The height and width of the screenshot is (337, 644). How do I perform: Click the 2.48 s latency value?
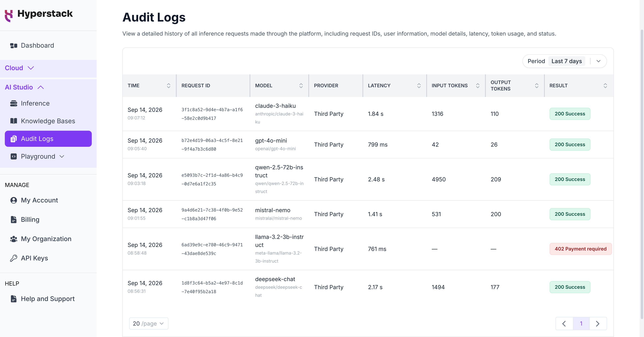click(376, 179)
